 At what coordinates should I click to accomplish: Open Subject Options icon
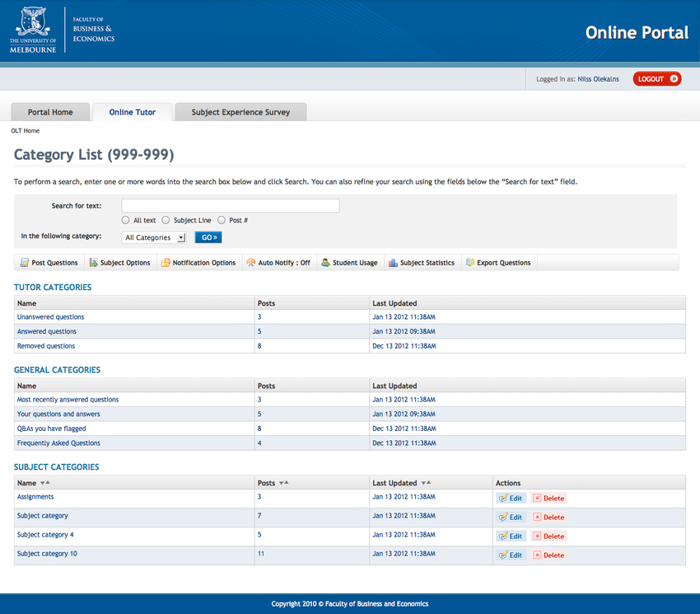[x=93, y=263]
